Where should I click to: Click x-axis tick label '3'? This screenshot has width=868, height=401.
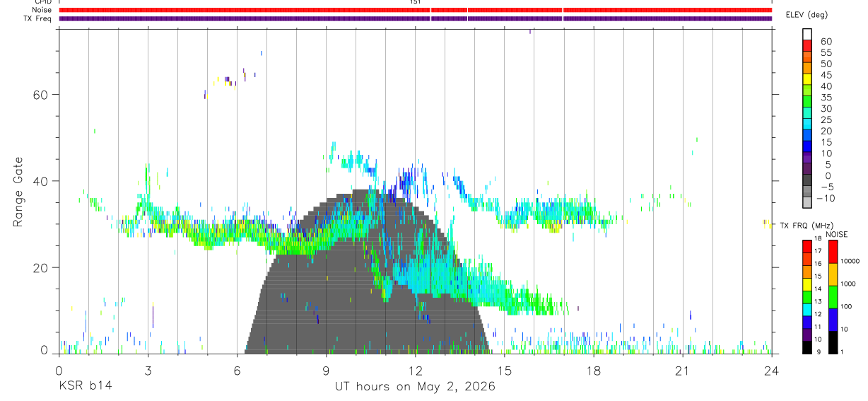click(148, 370)
